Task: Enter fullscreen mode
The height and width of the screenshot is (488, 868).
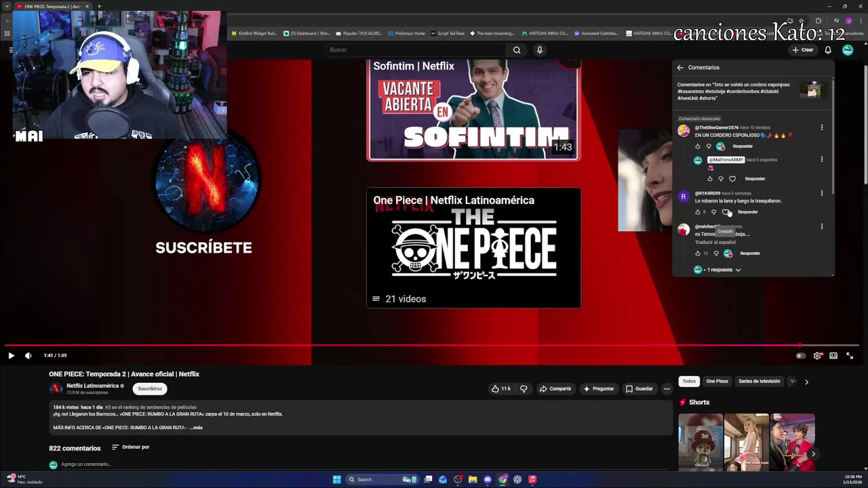Action: [x=850, y=355]
